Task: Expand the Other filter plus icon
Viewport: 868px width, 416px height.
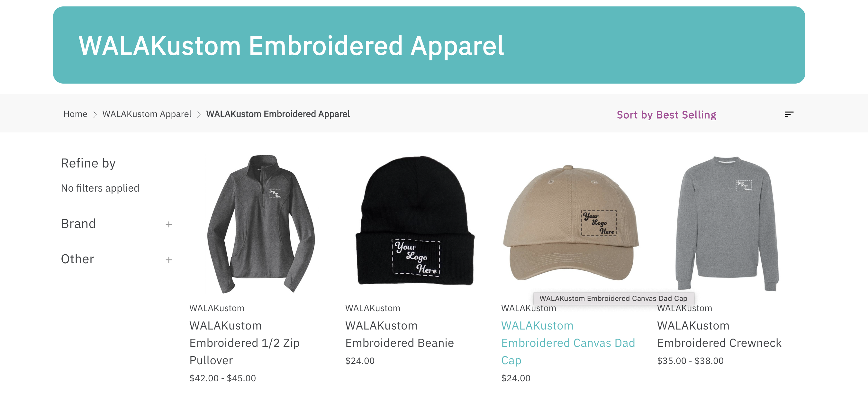Action: point(169,260)
